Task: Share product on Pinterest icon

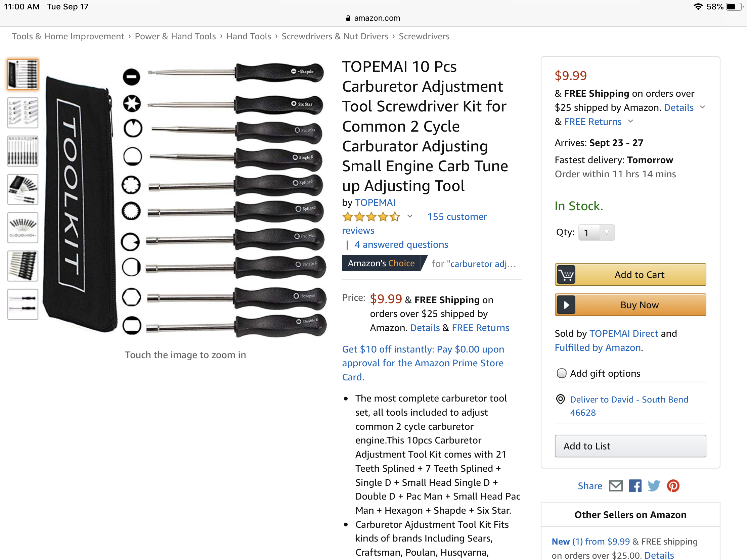Action: click(673, 486)
